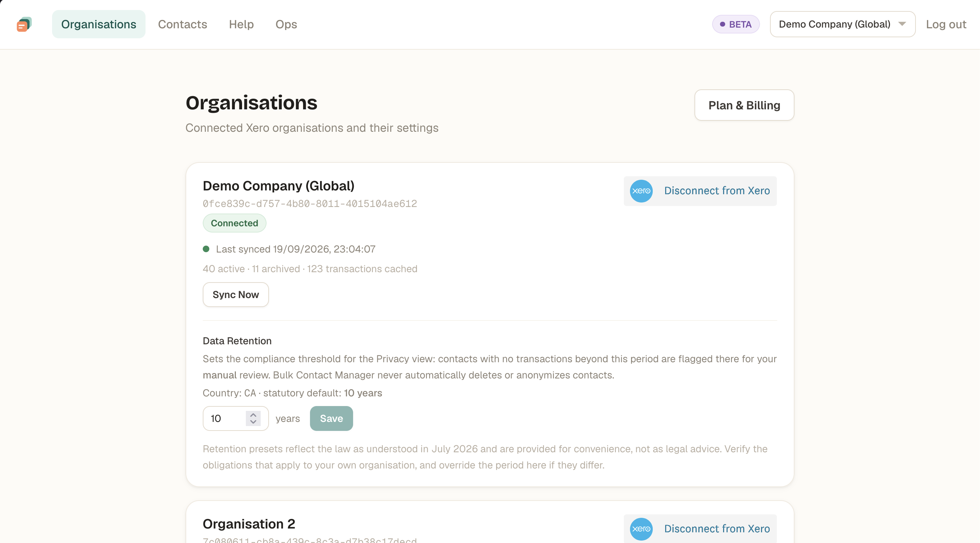The image size is (980, 543).
Task: Click the Xero logo in Organisation 2 card
Action: tap(641, 529)
